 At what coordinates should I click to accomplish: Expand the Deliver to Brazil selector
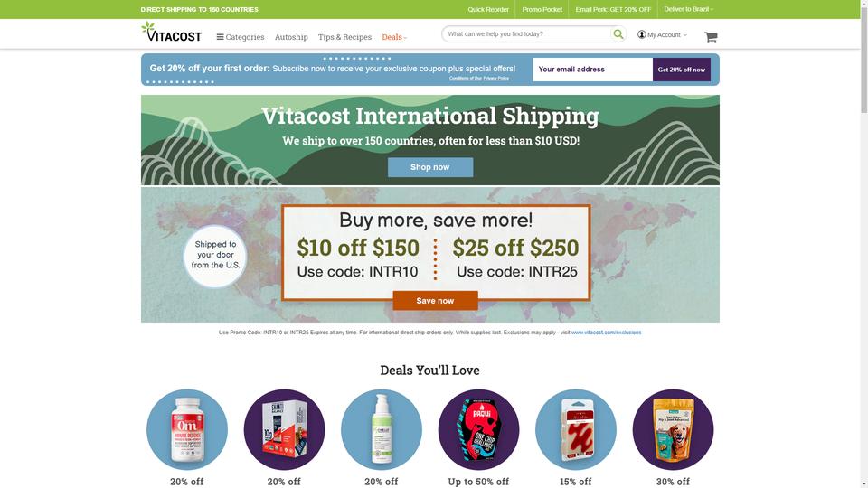(688, 9)
